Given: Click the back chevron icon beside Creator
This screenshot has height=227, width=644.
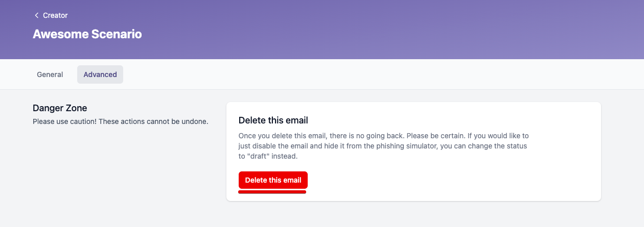Looking at the screenshot, I should tap(36, 15).
